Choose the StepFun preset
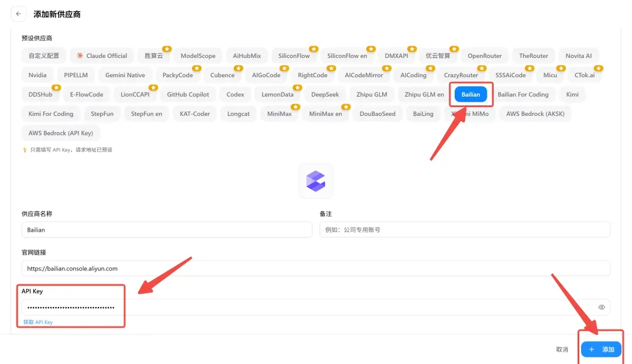The height and width of the screenshot is (364, 632). pyautogui.click(x=102, y=114)
